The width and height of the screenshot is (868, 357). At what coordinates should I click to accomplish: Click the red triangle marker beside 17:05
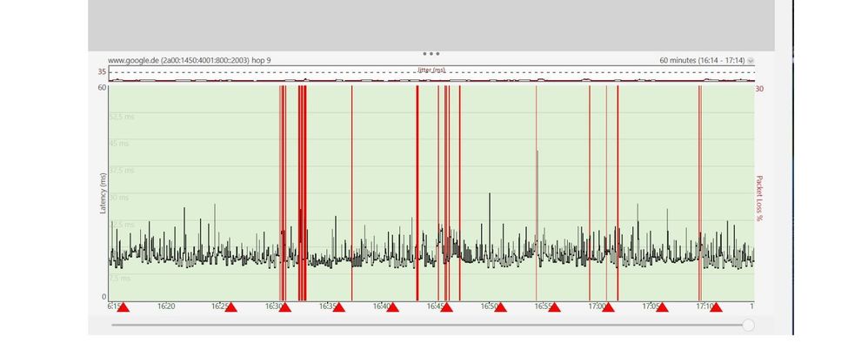(x=662, y=307)
